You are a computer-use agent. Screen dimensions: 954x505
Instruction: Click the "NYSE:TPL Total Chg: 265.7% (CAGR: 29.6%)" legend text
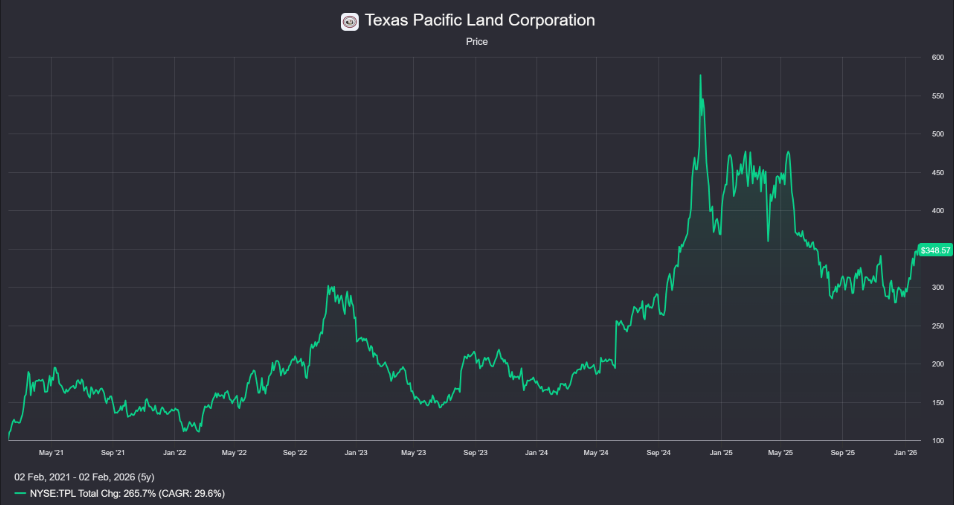tap(127, 493)
